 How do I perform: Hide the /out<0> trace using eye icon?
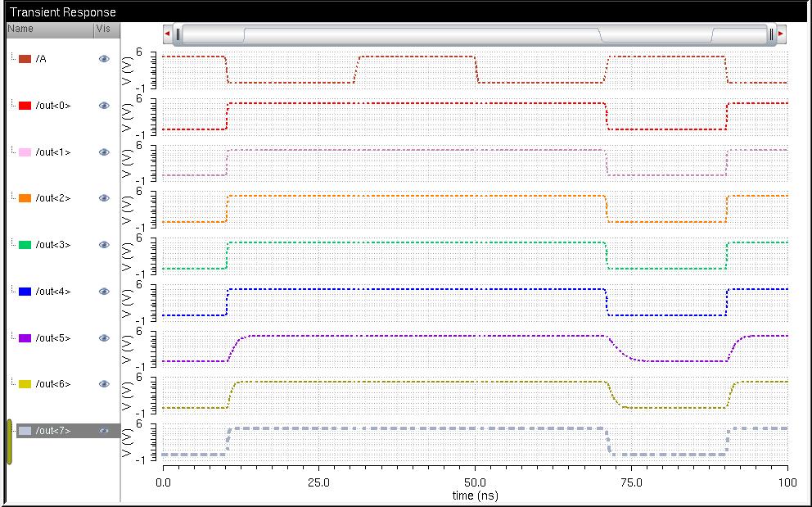104,106
